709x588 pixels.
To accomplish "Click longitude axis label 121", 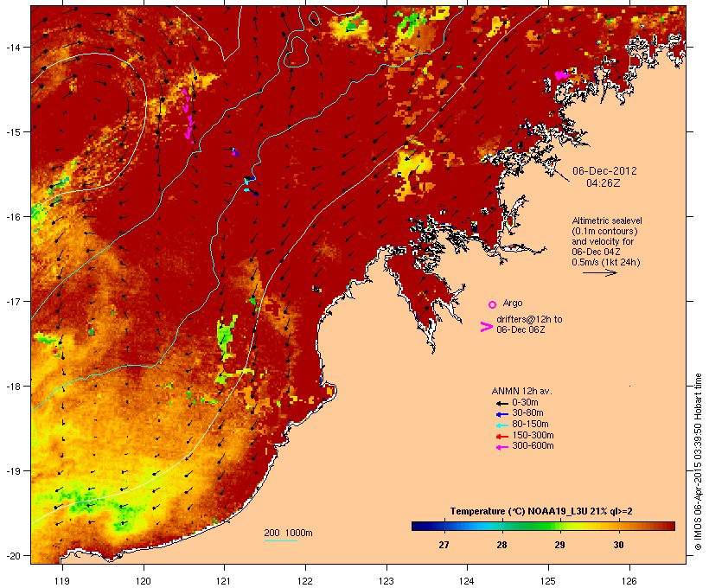I will tap(224, 581).
